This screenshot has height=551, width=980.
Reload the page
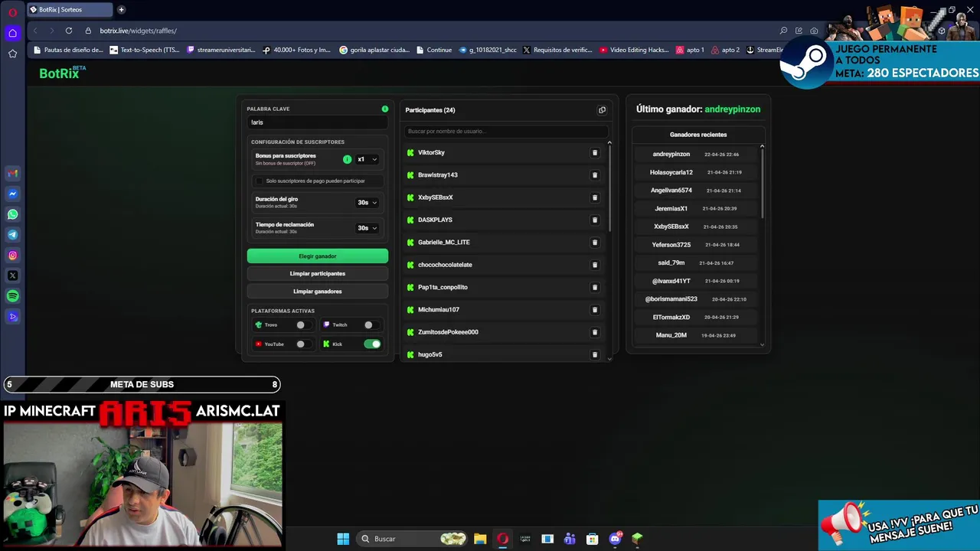click(x=69, y=31)
